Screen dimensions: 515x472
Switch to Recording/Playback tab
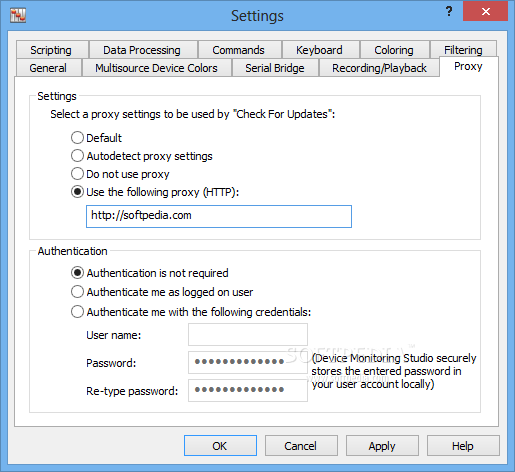point(379,68)
